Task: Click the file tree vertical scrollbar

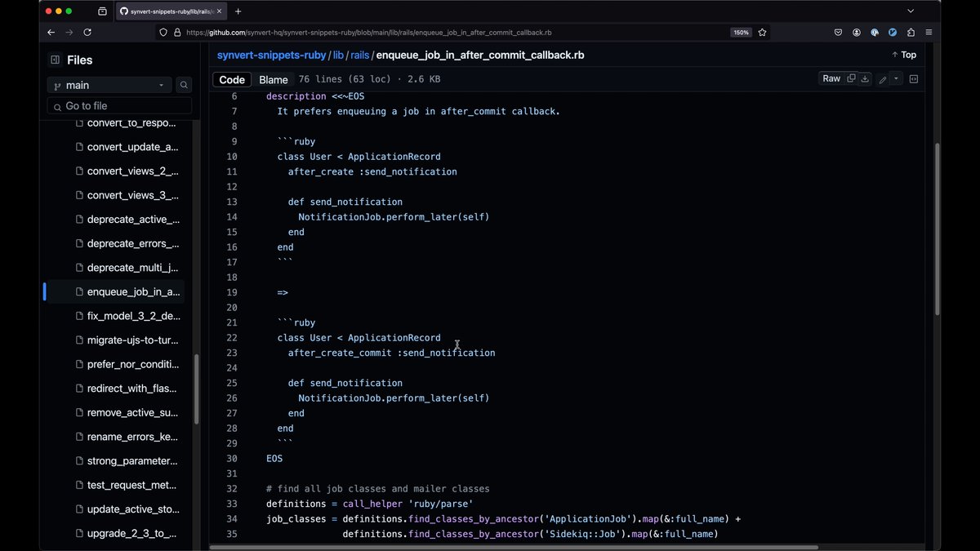Action: point(197,389)
